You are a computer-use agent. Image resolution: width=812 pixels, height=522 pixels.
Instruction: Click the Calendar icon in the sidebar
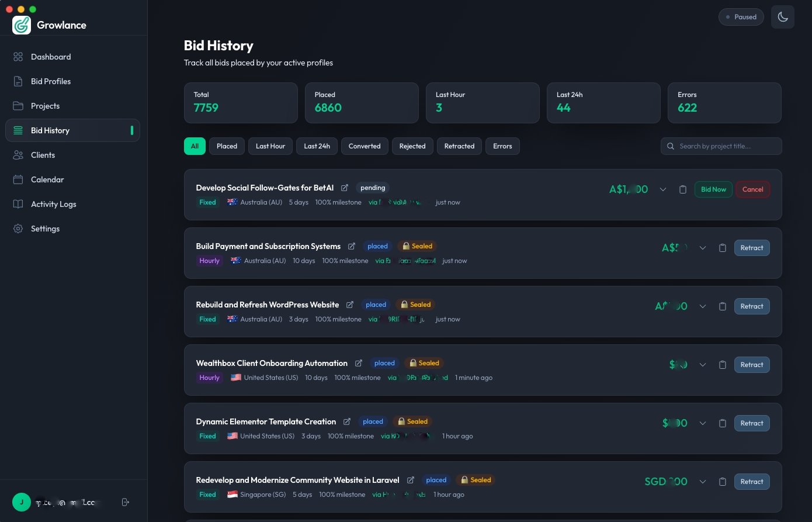[18, 179]
